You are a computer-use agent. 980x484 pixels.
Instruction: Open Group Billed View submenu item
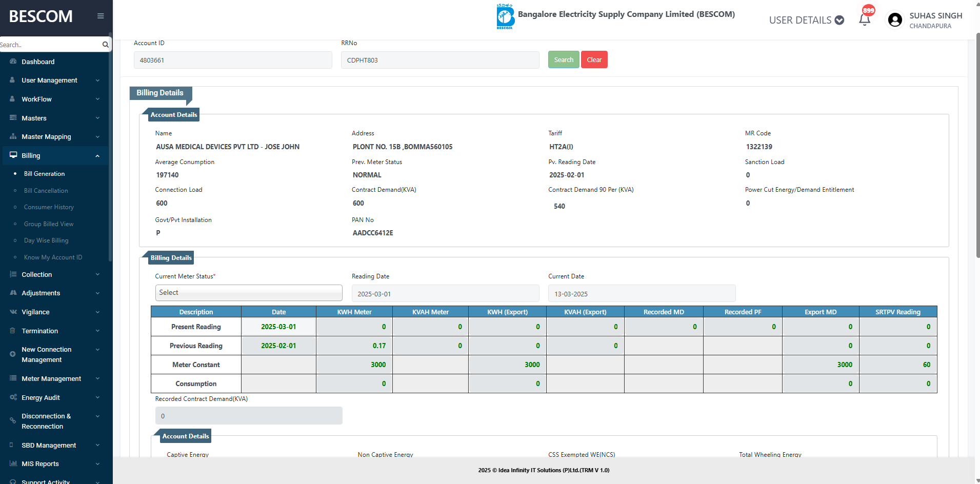tap(48, 224)
